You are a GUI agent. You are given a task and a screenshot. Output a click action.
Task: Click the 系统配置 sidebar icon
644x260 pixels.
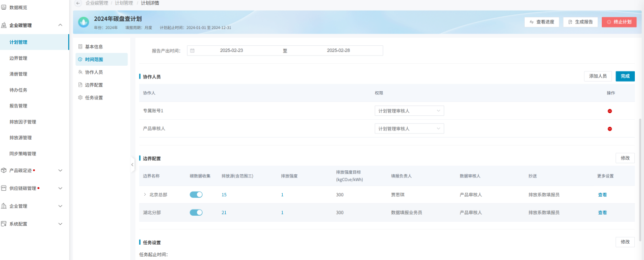(4, 224)
